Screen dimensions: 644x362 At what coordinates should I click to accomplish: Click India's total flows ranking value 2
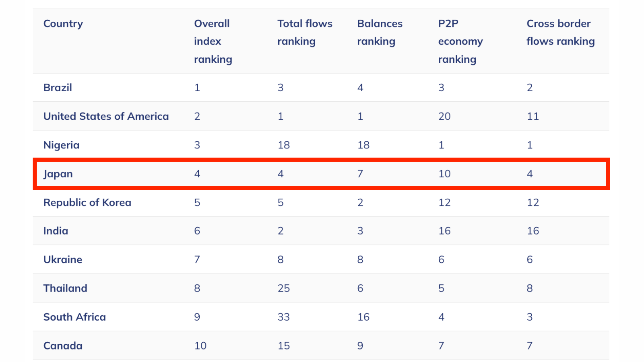point(281,231)
